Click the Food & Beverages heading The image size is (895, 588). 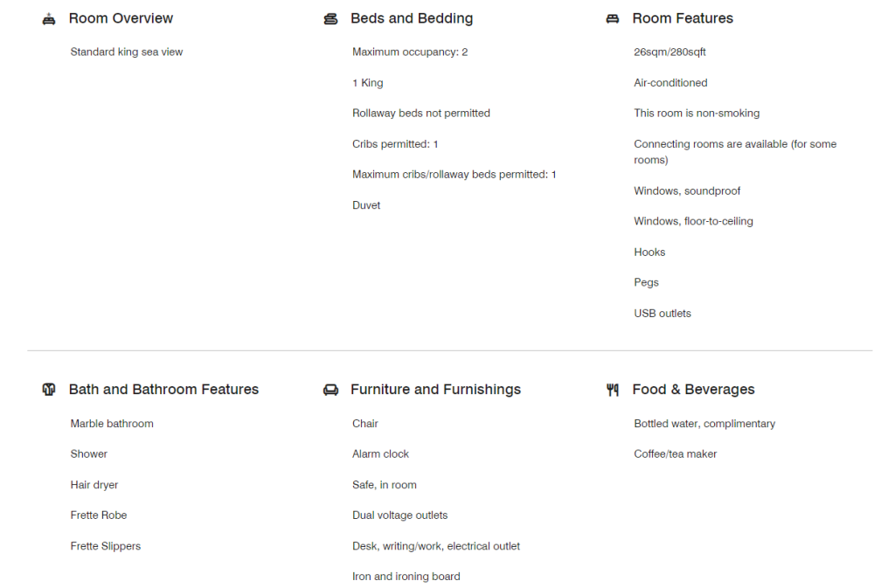pyautogui.click(x=693, y=390)
